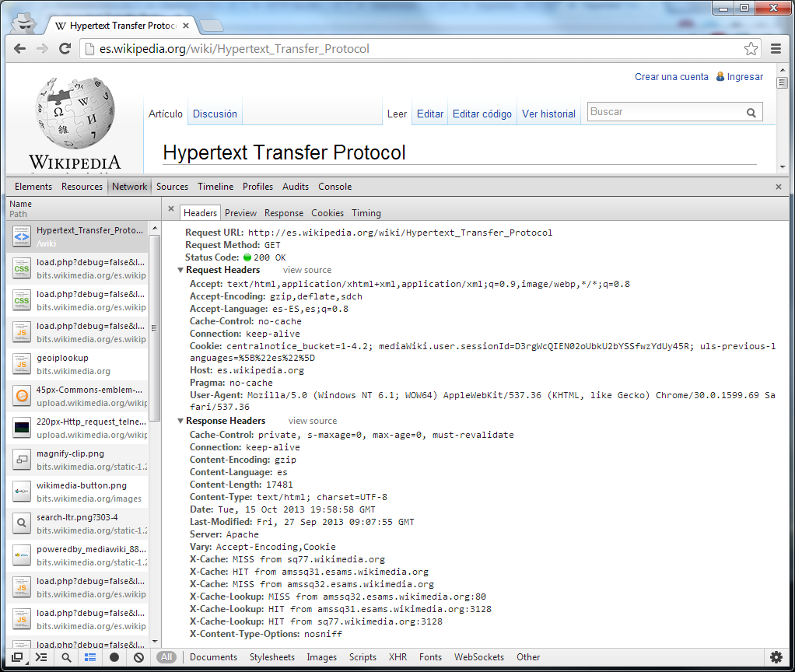Filter network requests by XHR
This screenshot has width=795, height=672.
[397, 657]
